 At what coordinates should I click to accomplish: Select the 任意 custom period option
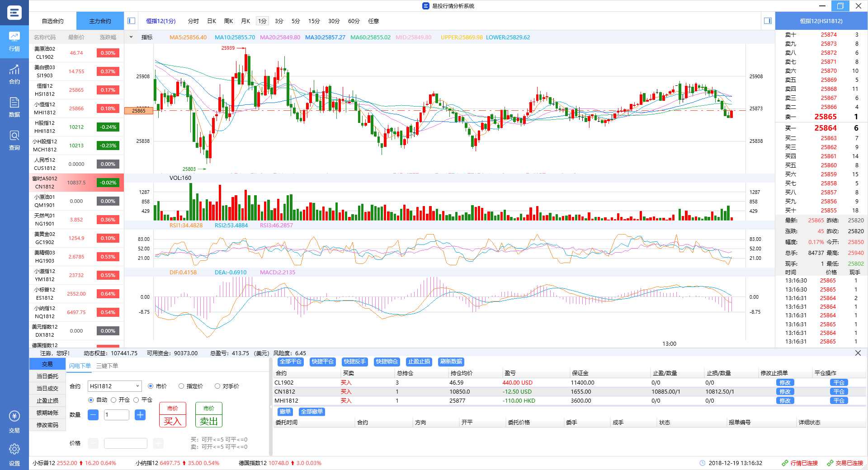tap(373, 21)
